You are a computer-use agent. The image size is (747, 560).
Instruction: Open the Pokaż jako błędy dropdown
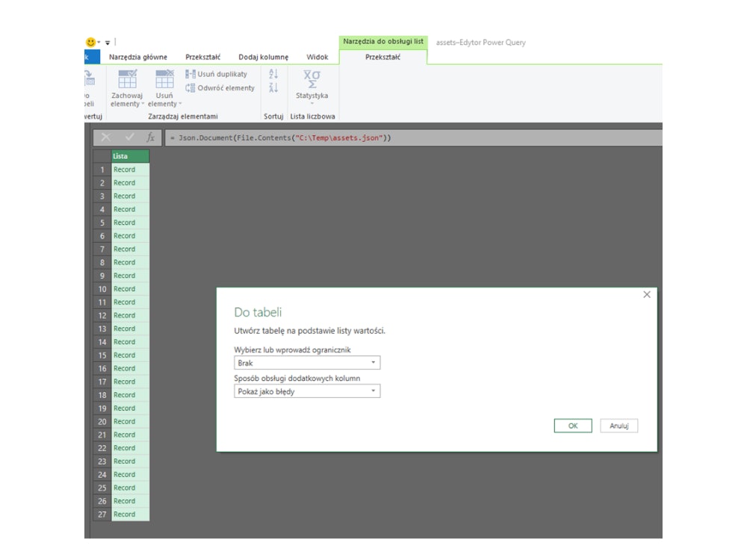pos(374,391)
